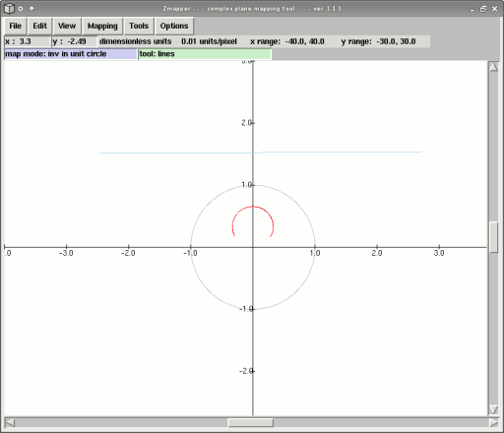Click the vertical scrollbar thumb
The width and height of the screenshot is (504, 433).
[493, 237]
